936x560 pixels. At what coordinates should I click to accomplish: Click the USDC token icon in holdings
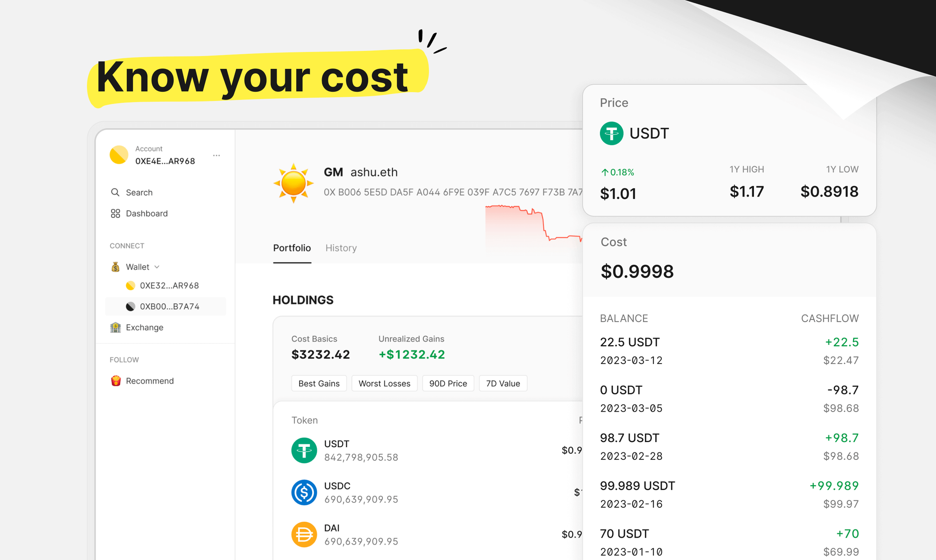(304, 493)
